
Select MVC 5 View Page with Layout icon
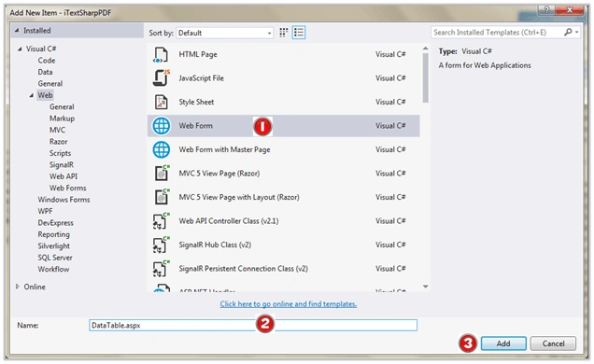coord(162,197)
